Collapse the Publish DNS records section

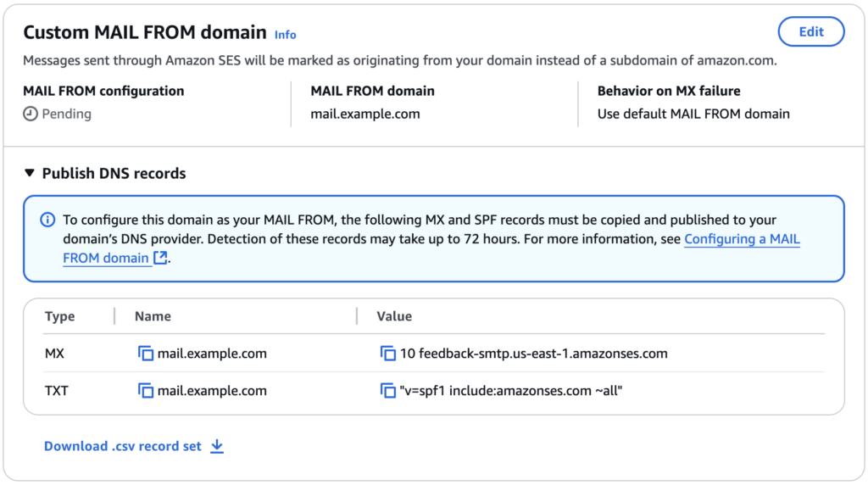coord(31,174)
